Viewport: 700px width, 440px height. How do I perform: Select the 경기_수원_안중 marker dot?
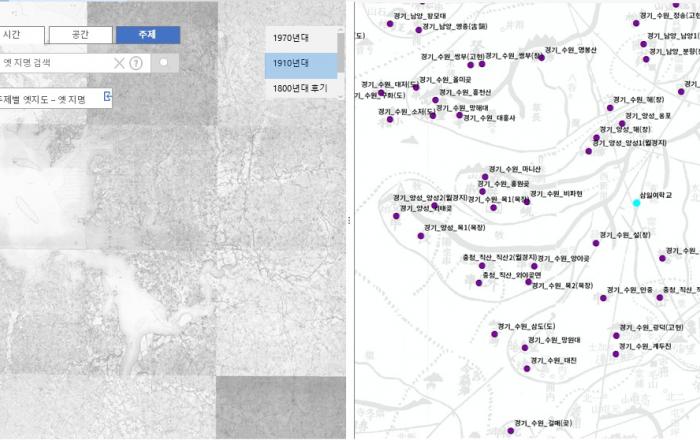[x=604, y=297]
